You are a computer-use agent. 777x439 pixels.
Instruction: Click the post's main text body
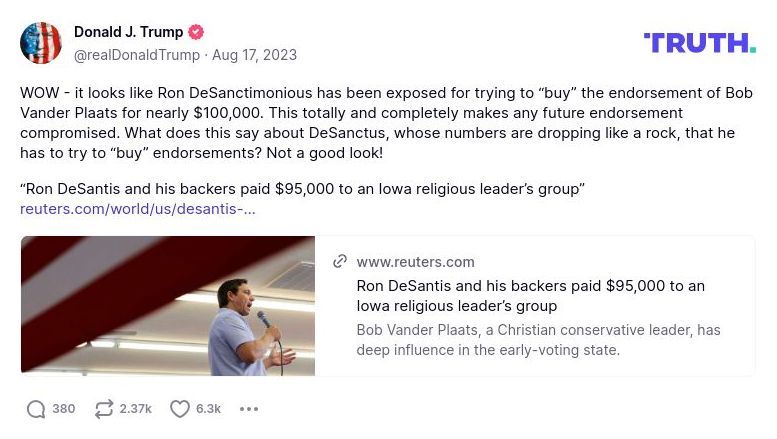380,123
